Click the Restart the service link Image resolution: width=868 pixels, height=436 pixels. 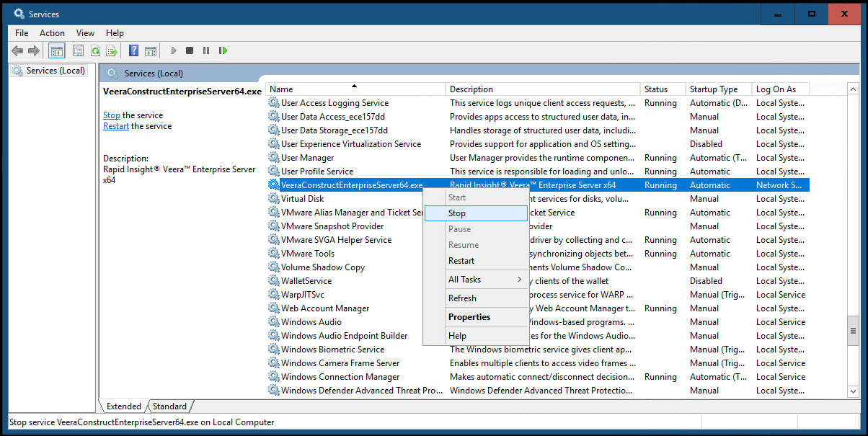click(116, 125)
